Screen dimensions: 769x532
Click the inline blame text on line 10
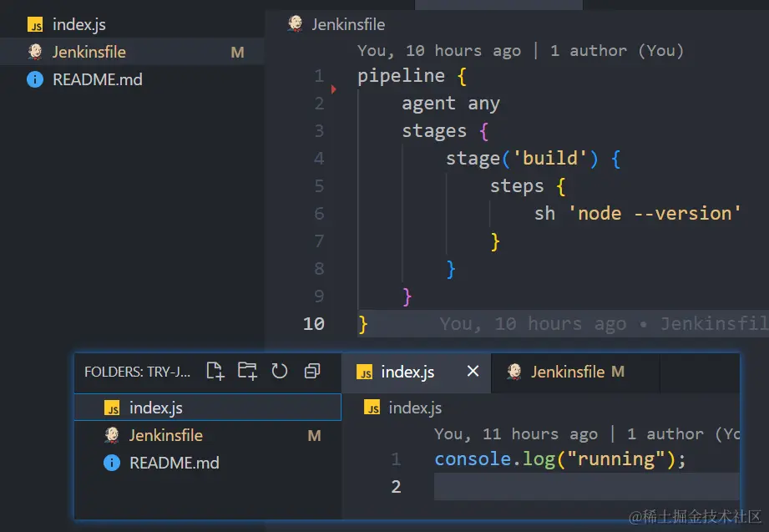pyautogui.click(x=604, y=324)
